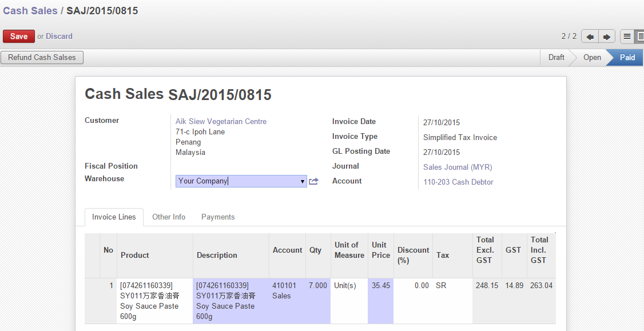Open the Warehouse dropdown list

(x=302, y=181)
